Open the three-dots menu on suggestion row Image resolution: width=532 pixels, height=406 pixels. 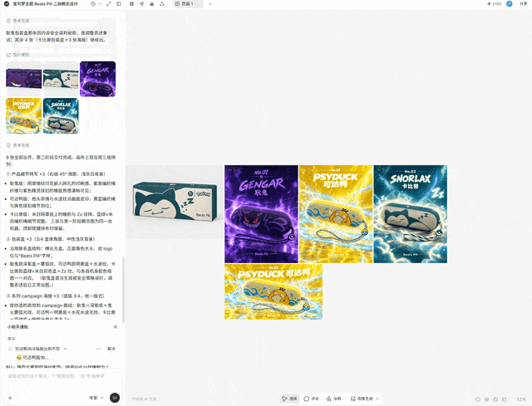click(x=98, y=349)
